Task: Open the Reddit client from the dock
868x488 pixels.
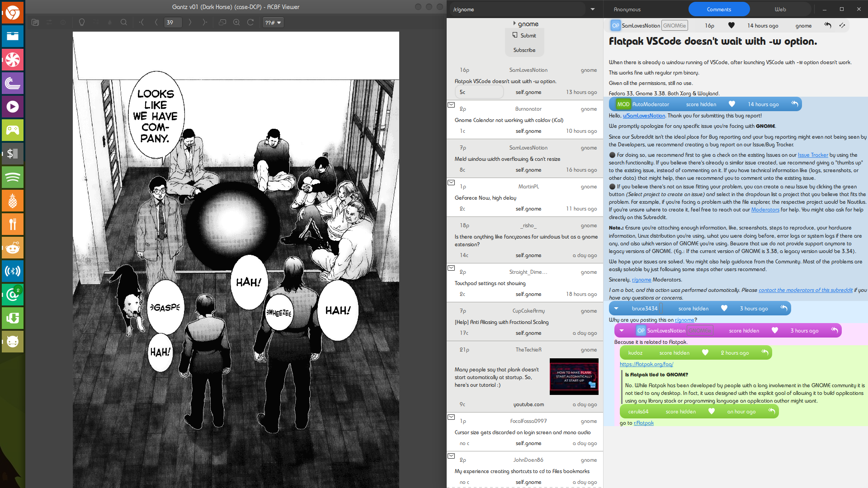Action: 13,248
